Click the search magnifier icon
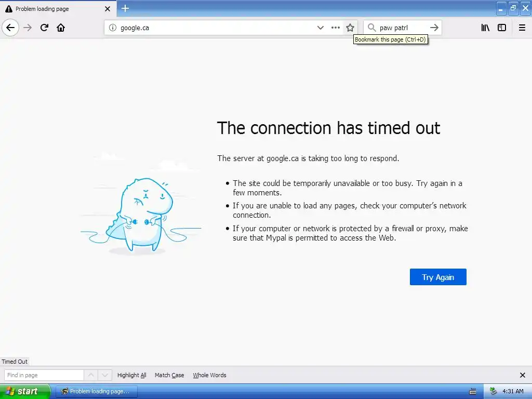This screenshot has height=399, width=532. tap(372, 28)
